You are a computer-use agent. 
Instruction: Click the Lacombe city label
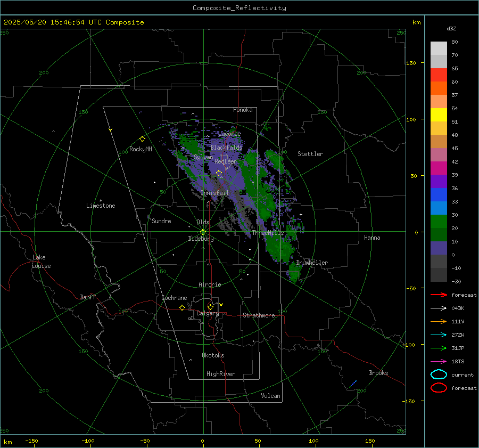(229, 134)
